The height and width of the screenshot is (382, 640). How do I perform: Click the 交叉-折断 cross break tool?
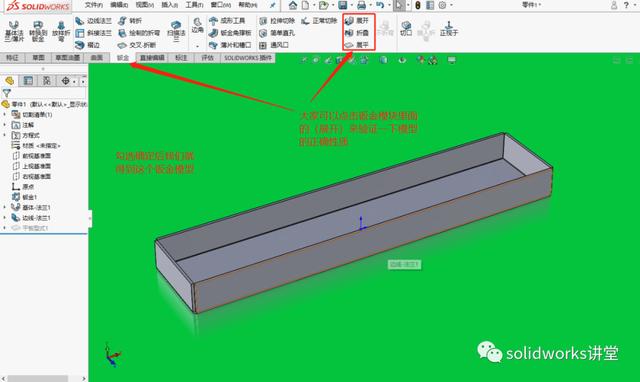pyautogui.click(x=137, y=45)
